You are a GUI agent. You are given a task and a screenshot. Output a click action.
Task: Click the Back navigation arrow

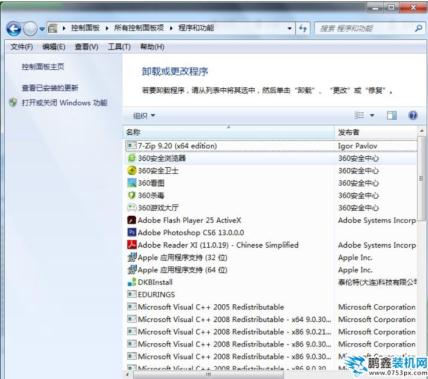click(x=14, y=29)
